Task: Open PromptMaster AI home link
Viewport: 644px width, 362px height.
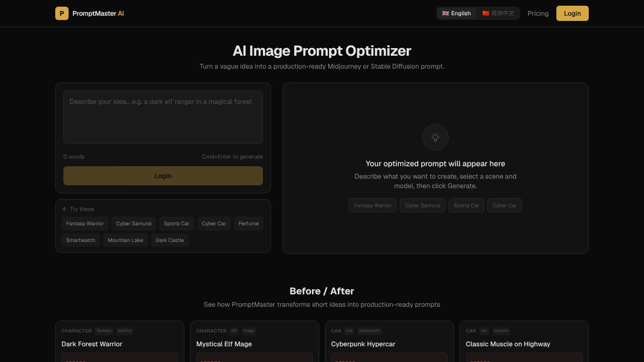Action: pyautogui.click(x=90, y=13)
